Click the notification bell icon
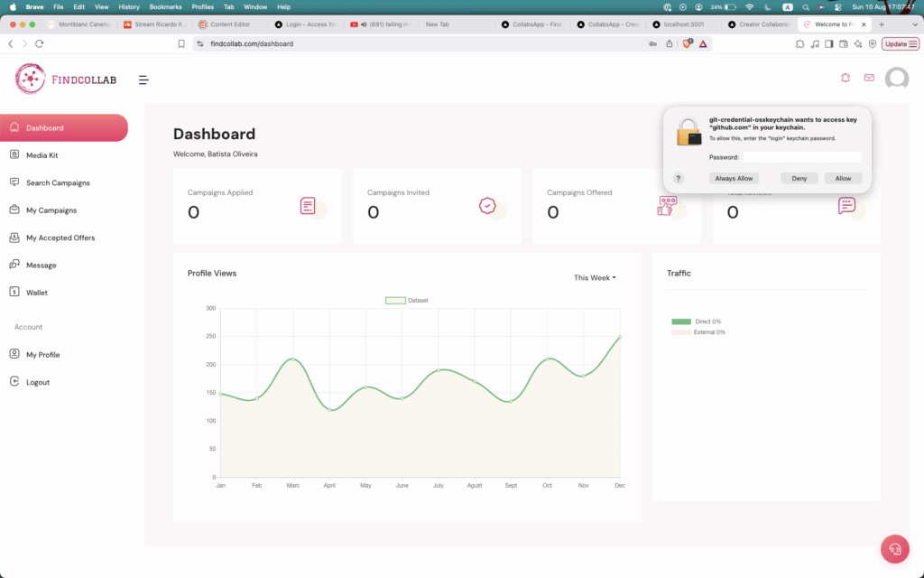 coord(845,78)
